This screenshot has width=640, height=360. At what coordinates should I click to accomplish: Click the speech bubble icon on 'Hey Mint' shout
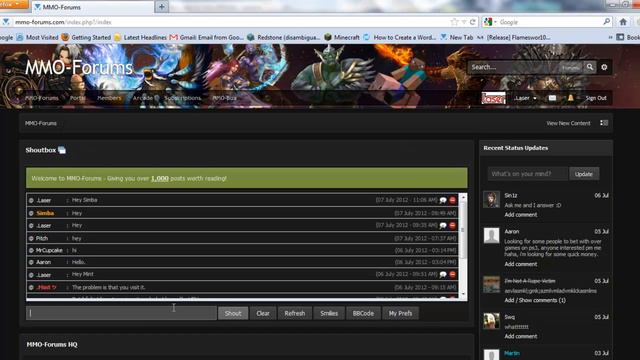443,274
